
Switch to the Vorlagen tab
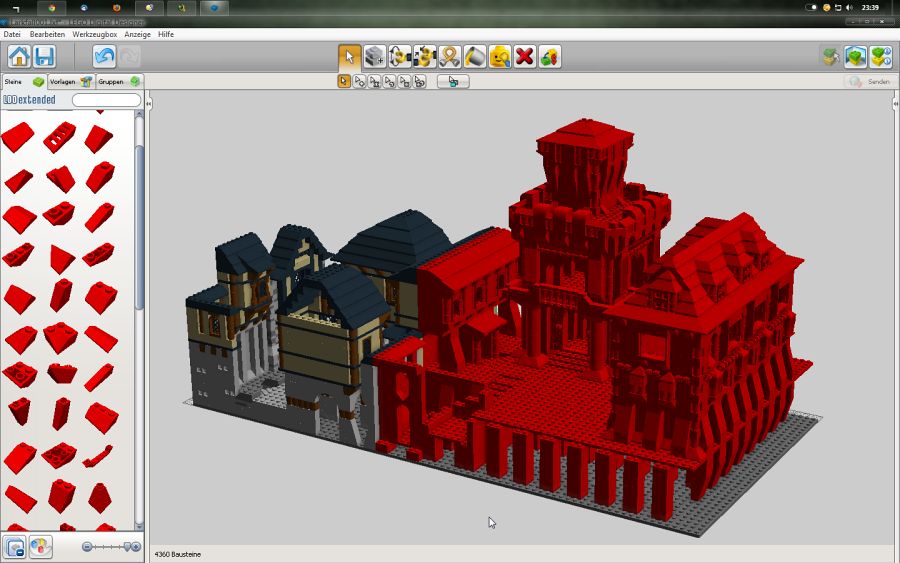pyautogui.click(x=70, y=81)
